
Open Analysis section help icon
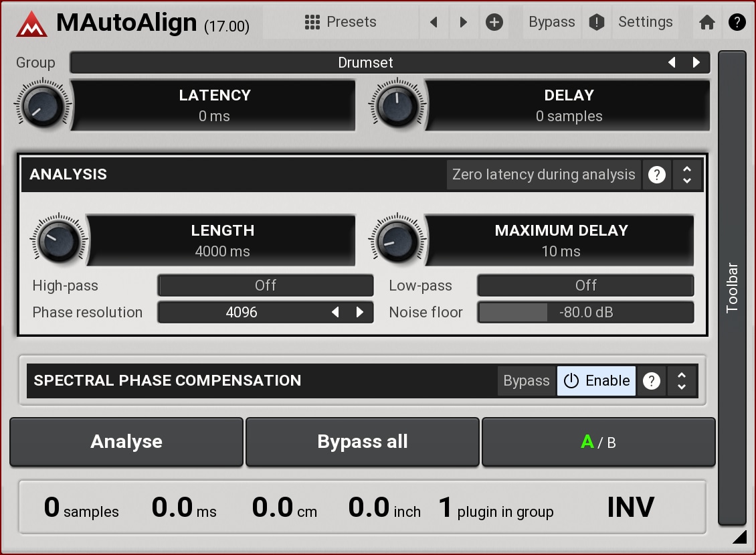657,175
